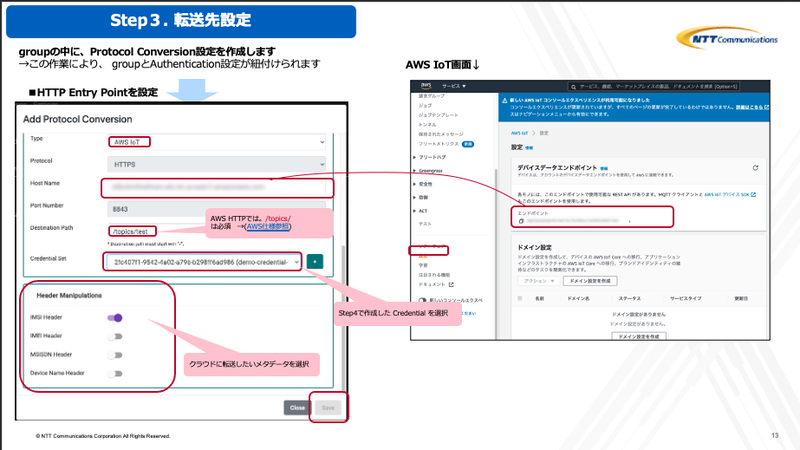This screenshot has height=450, width=800.
Task: Click the AWS console search field
Action: tap(654, 87)
